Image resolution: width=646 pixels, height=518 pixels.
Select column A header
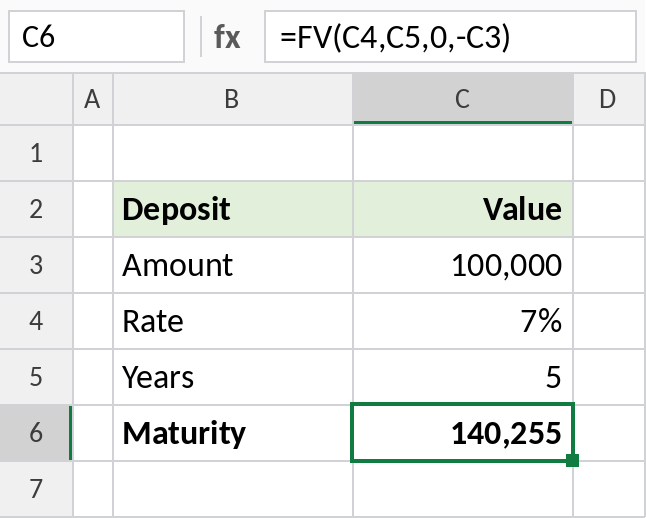pos(93,99)
